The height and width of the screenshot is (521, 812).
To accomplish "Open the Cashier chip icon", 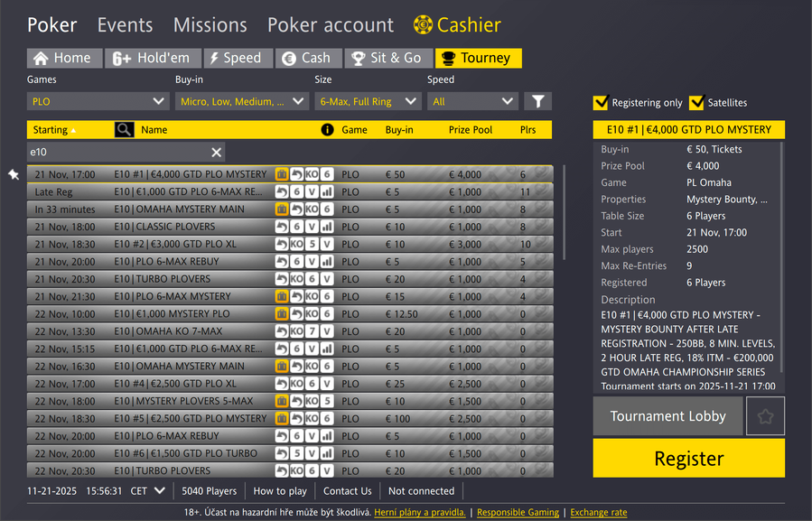I will (423, 25).
